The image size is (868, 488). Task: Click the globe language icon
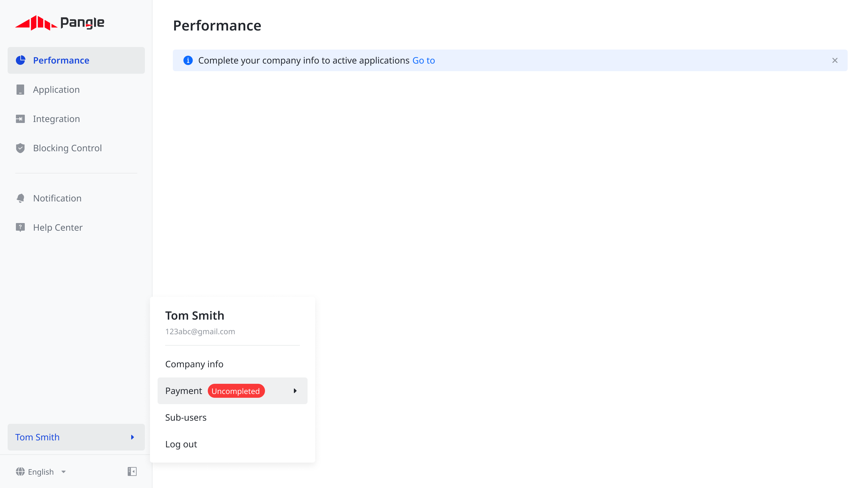(x=20, y=471)
